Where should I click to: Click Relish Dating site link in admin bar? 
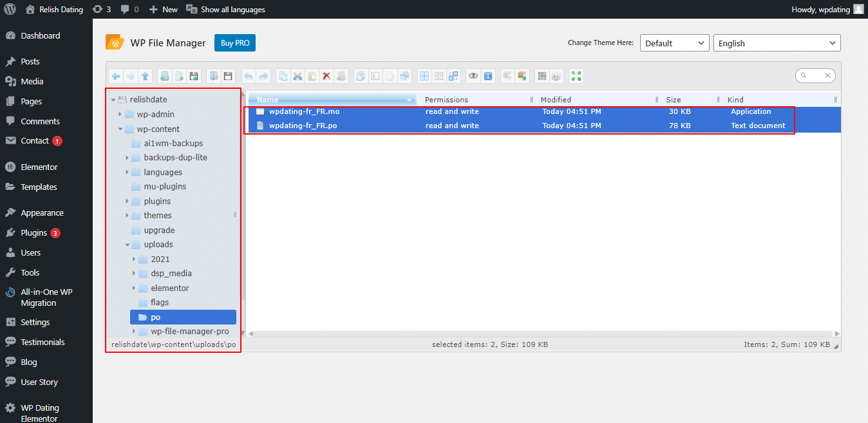(54, 10)
